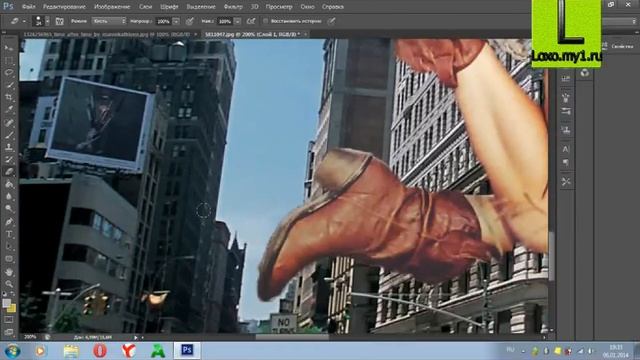
Task: Open the eraser Mode dropdown
Action: coord(109,21)
